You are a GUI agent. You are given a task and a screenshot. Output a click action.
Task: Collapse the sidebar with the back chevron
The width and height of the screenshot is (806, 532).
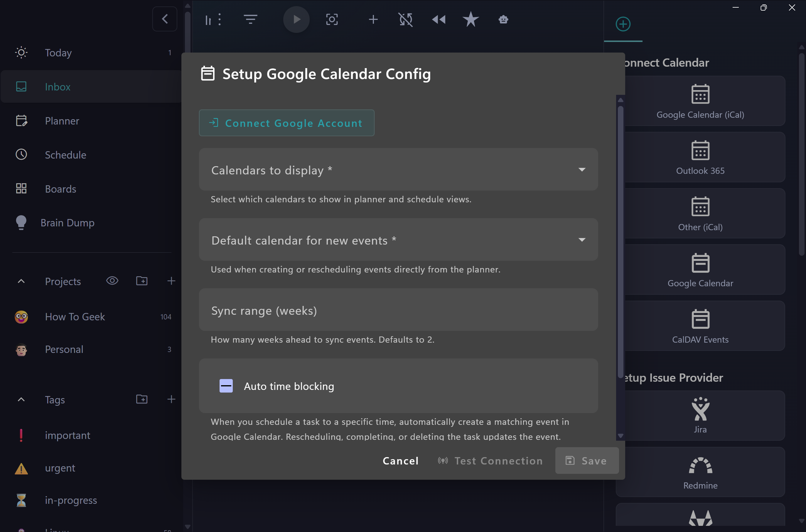click(x=165, y=19)
